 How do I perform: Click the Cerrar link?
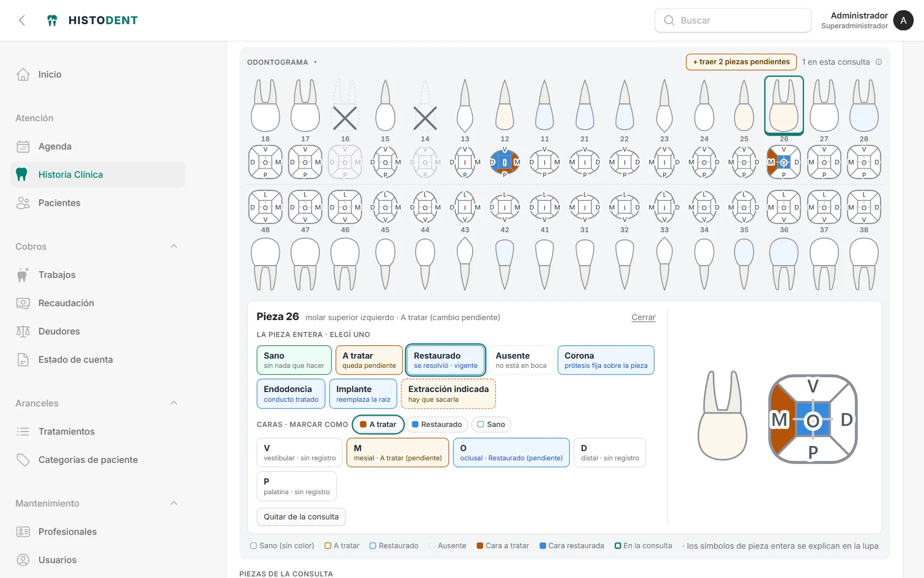(x=643, y=318)
